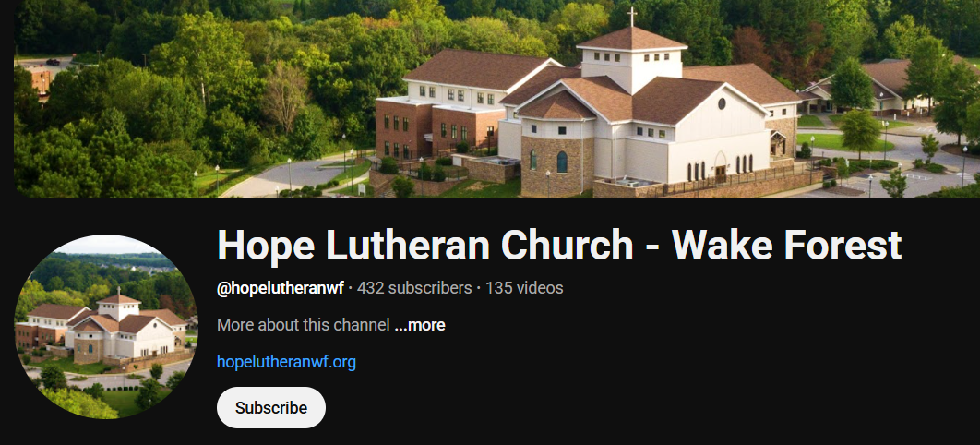Click the church bell tower in banner

click(631, 61)
